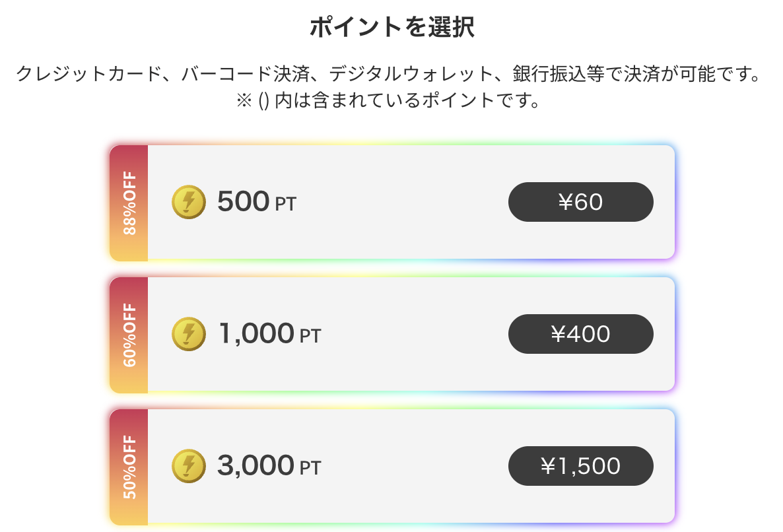783x532 pixels.
Task: Click the 3,000 PT amount text
Action: click(x=257, y=465)
